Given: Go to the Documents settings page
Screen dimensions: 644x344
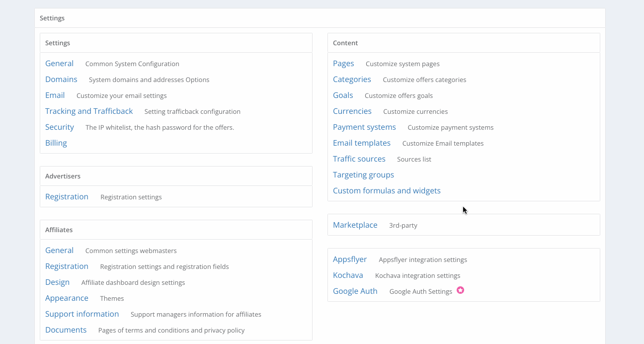Looking at the screenshot, I should [66, 330].
